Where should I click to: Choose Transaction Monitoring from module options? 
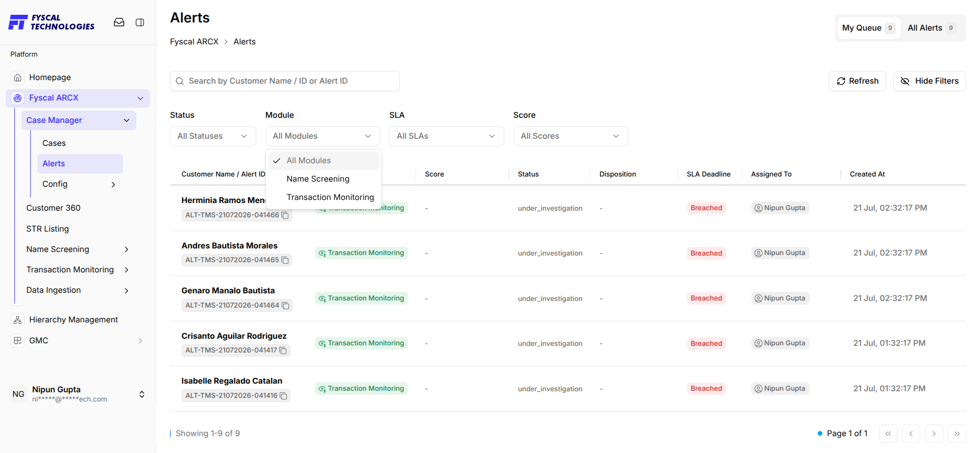point(324,197)
